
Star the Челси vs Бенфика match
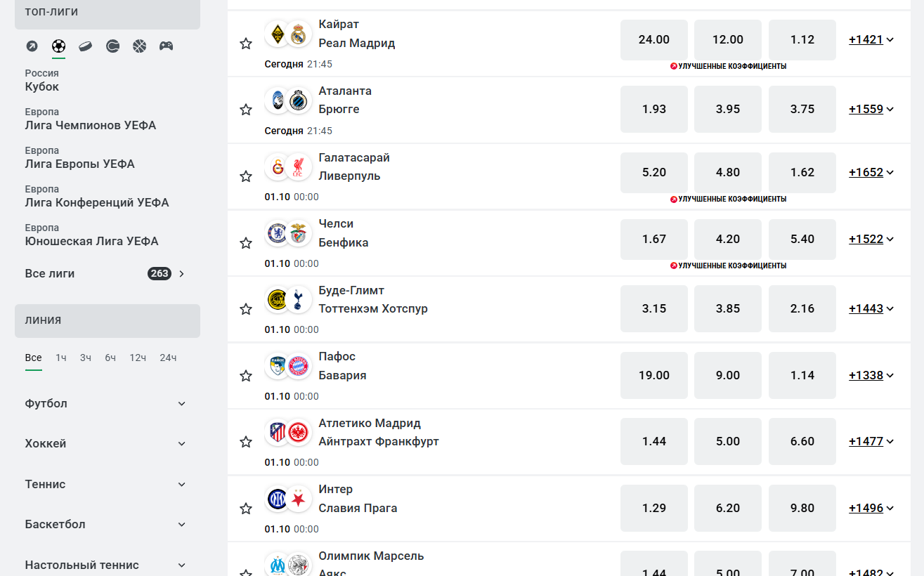(246, 243)
